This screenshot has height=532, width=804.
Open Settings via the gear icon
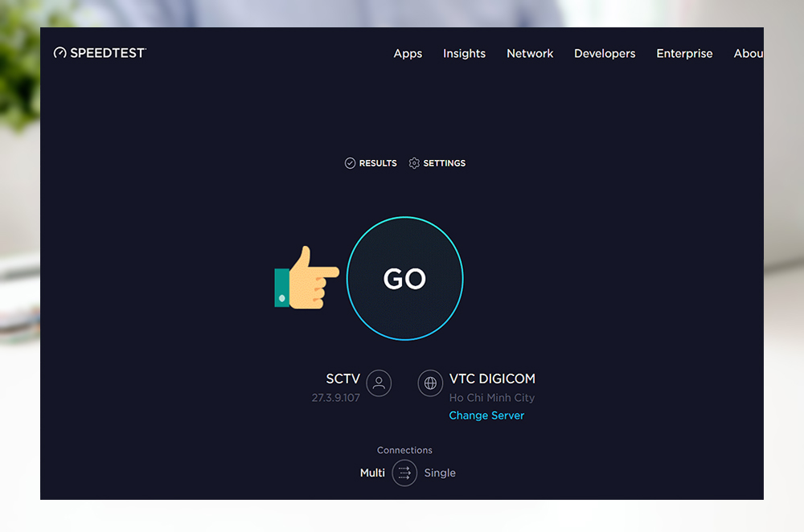tap(414, 163)
